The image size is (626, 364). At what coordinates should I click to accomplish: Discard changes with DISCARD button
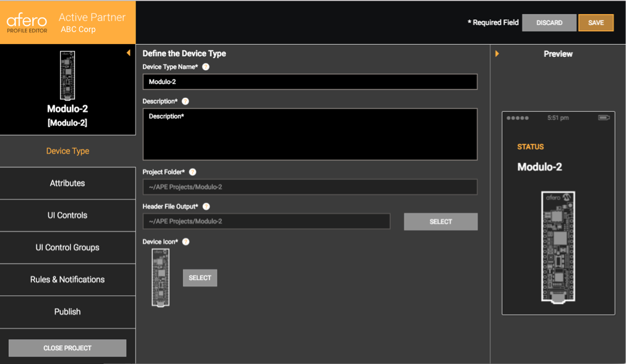(x=549, y=23)
